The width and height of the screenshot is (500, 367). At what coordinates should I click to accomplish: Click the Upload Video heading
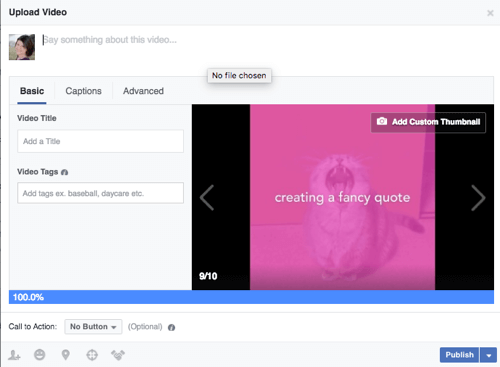tap(38, 12)
